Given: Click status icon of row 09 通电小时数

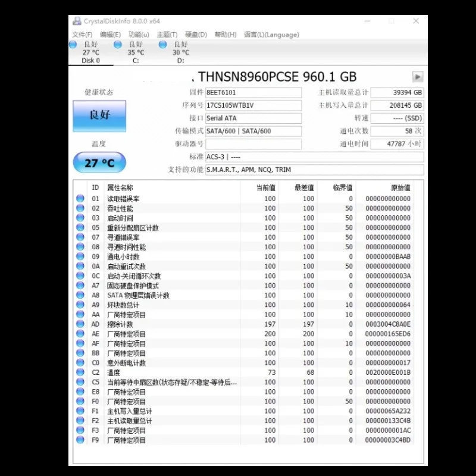Looking at the screenshot, I should [80, 256].
